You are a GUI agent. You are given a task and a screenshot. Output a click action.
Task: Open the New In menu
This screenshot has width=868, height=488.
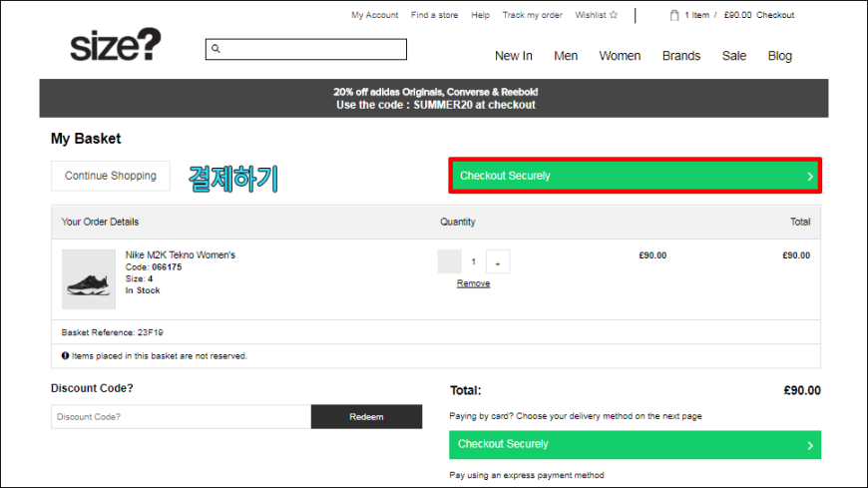[x=514, y=56]
